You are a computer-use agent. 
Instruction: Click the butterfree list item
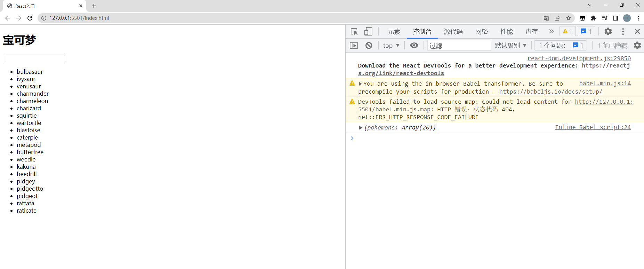30,152
